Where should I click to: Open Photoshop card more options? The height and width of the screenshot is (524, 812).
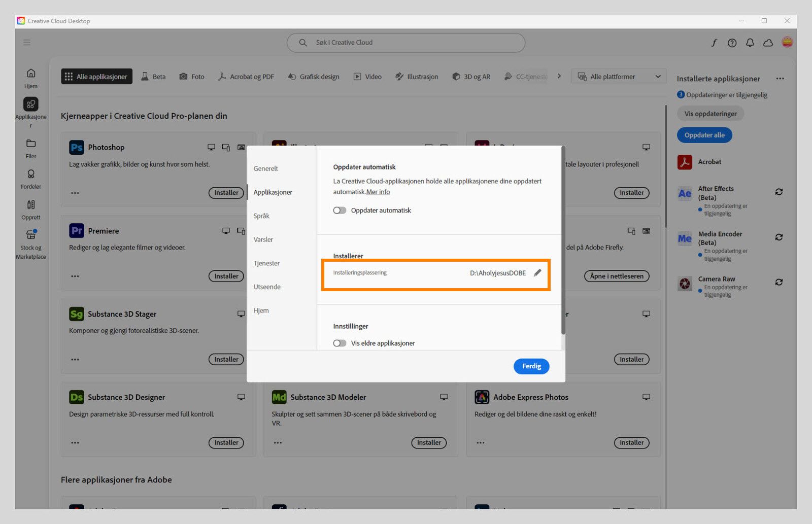[75, 193]
